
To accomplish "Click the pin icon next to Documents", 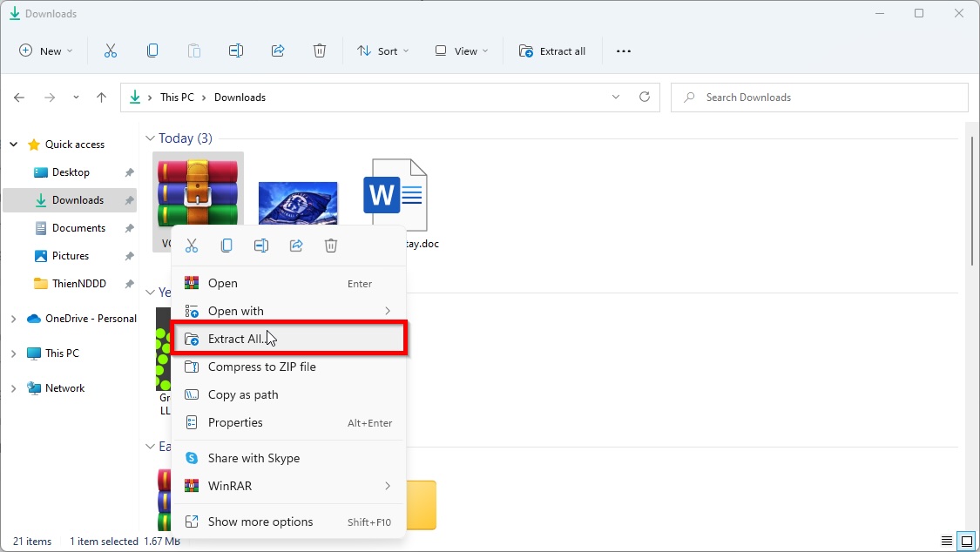I will pyautogui.click(x=130, y=228).
